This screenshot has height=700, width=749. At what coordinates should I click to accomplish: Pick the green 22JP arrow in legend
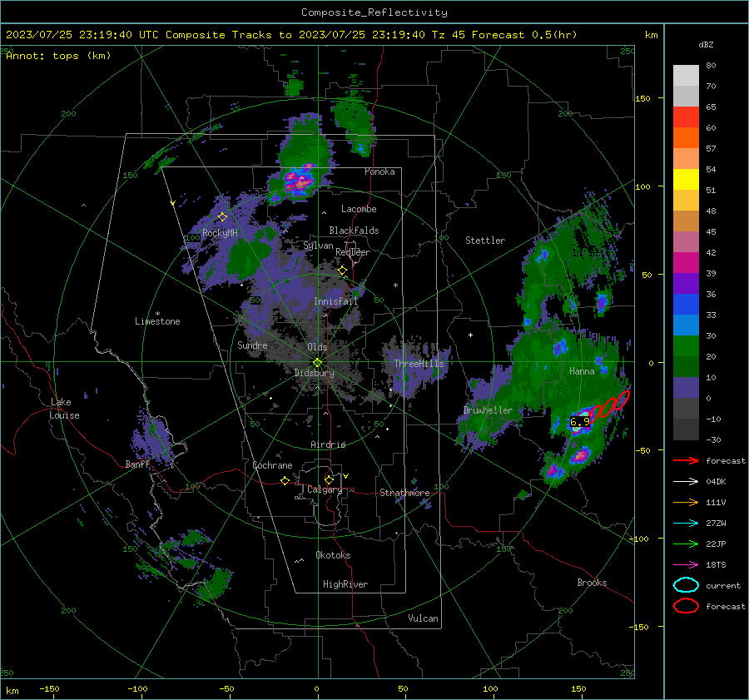[686, 544]
